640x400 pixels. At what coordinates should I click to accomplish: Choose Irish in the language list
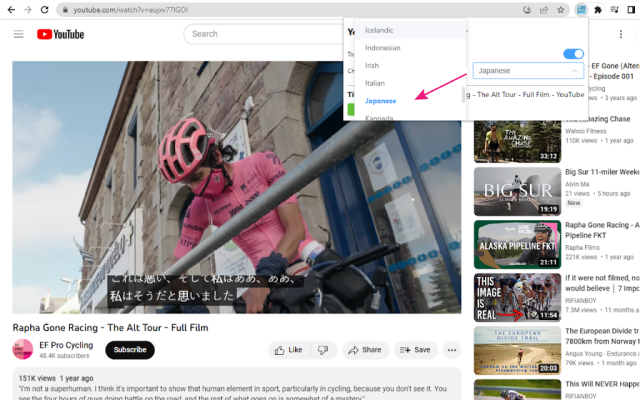pos(410,65)
